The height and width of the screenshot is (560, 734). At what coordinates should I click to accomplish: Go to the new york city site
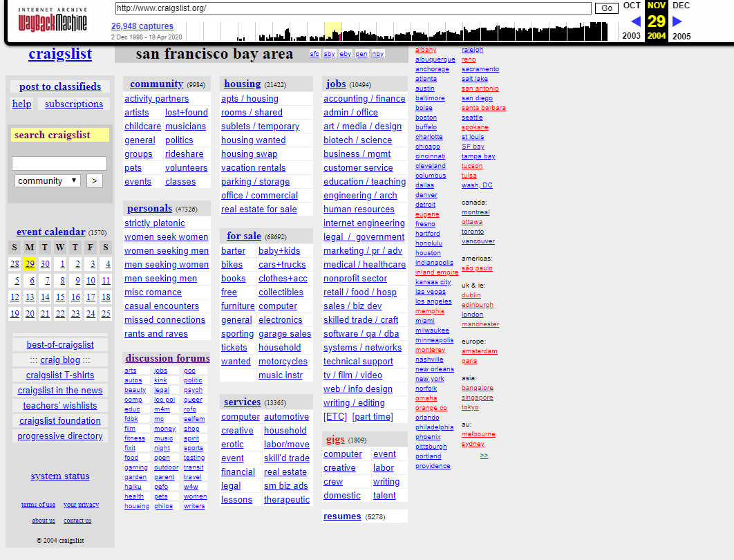point(430,379)
